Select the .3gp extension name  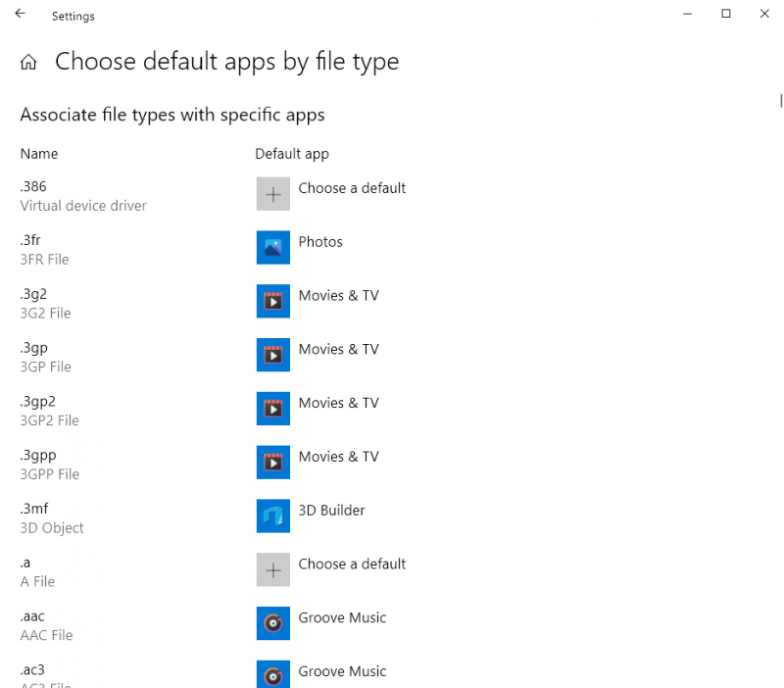pyautogui.click(x=34, y=348)
